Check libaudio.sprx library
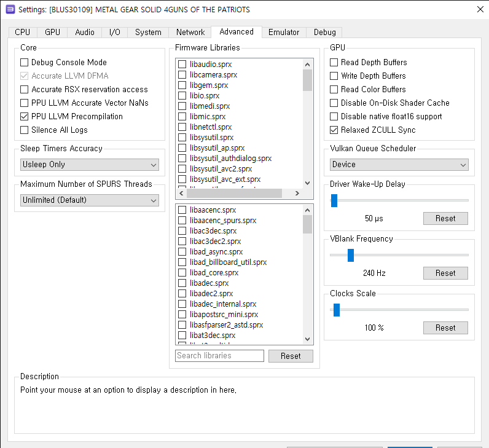489x448 pixels. [182, 65]
